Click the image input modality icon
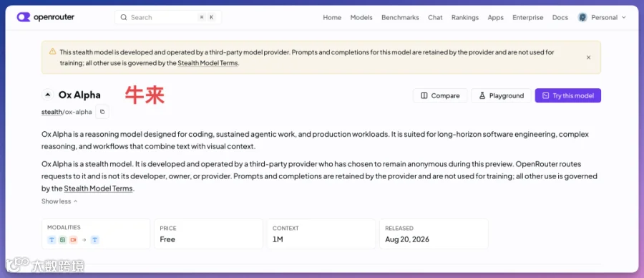The width and height of the screenshot is (644, 278). tap(62, 240)
